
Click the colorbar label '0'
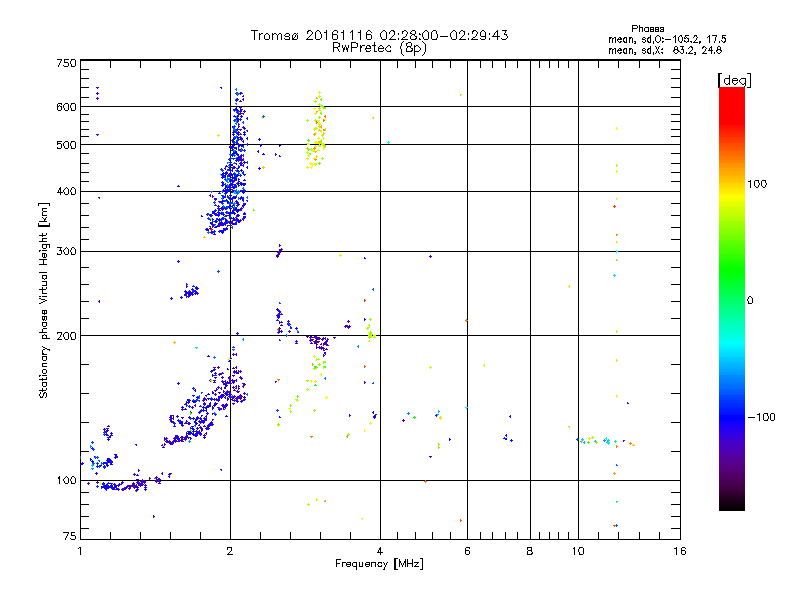749,301
